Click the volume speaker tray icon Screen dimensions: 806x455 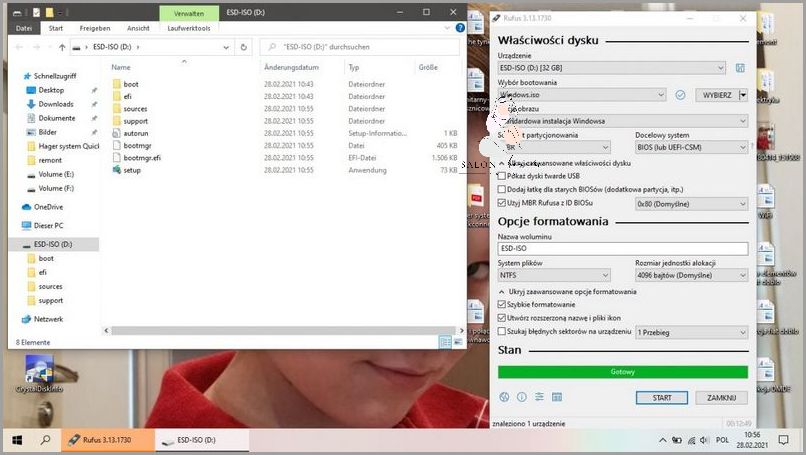point(705,440)
